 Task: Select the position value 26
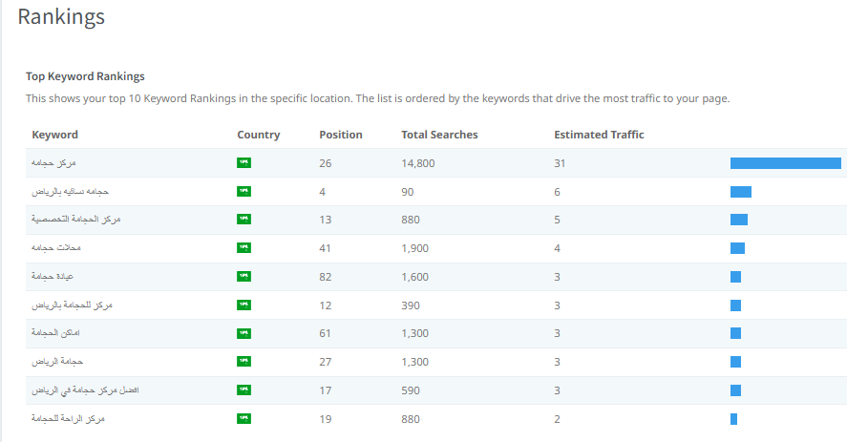(326, 163)
